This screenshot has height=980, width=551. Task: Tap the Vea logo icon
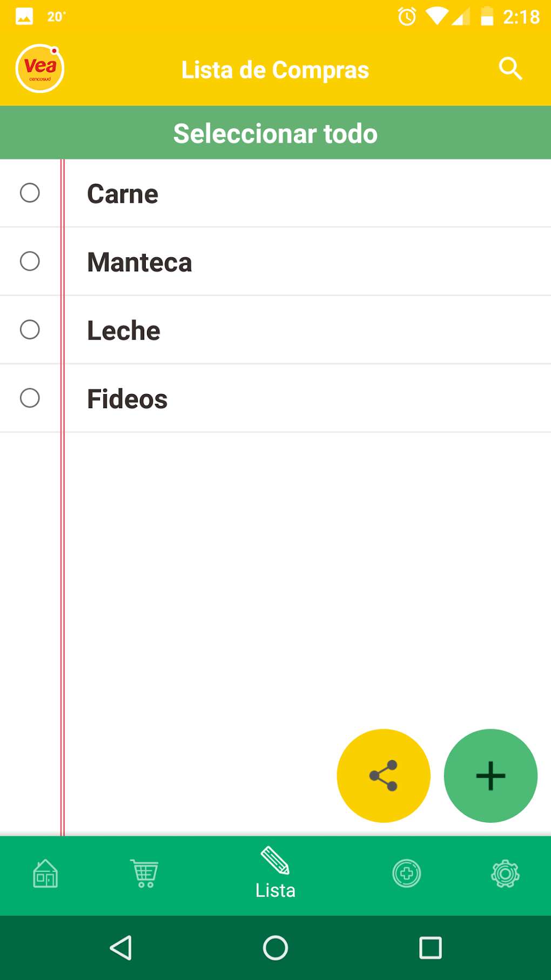[40, 69]
